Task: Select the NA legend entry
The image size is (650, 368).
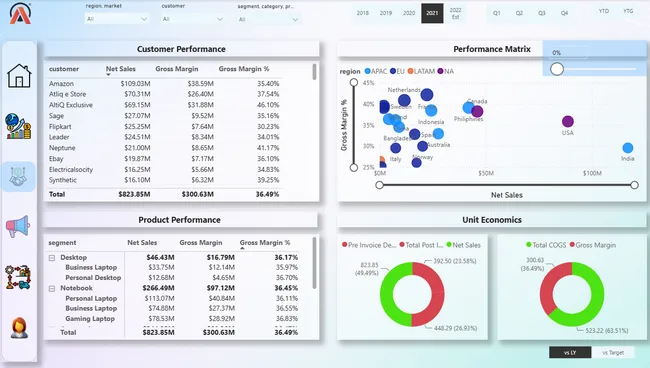Action: (445, 71)
